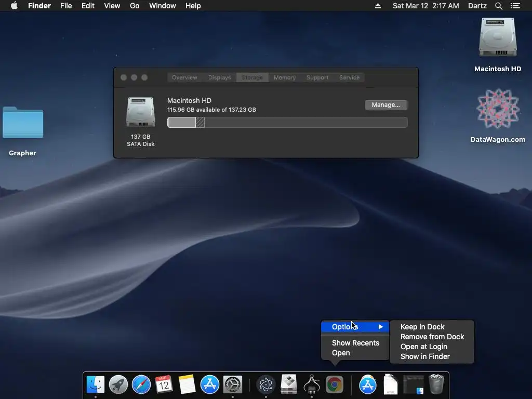Choose Open at Login

click(x=424, y=347)
